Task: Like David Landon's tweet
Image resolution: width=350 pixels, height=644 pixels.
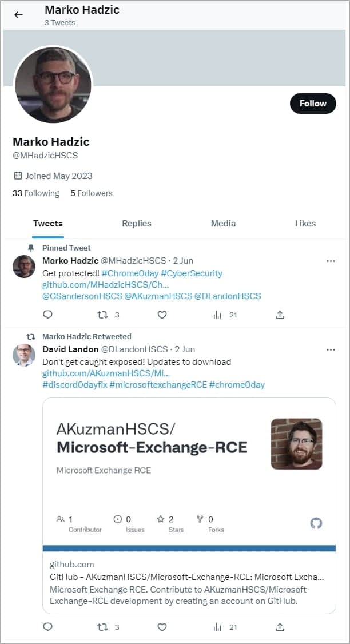Action: tap(162, 627)
